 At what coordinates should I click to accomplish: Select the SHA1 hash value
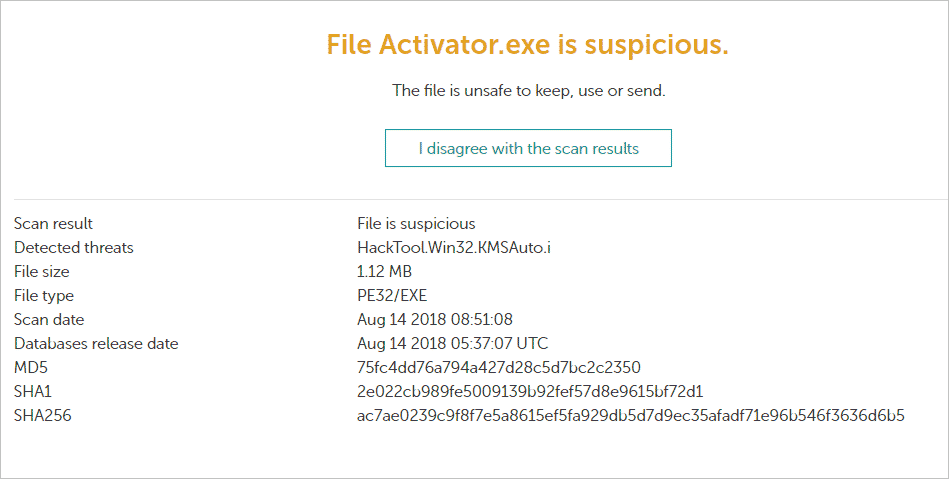[530, 391]
